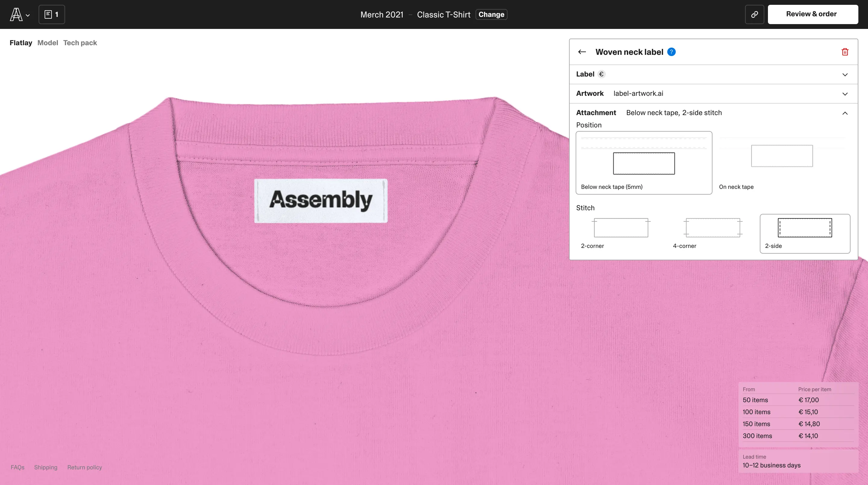Expand the Label section chevron
The image size is (868, 485).
click(845, 75)
